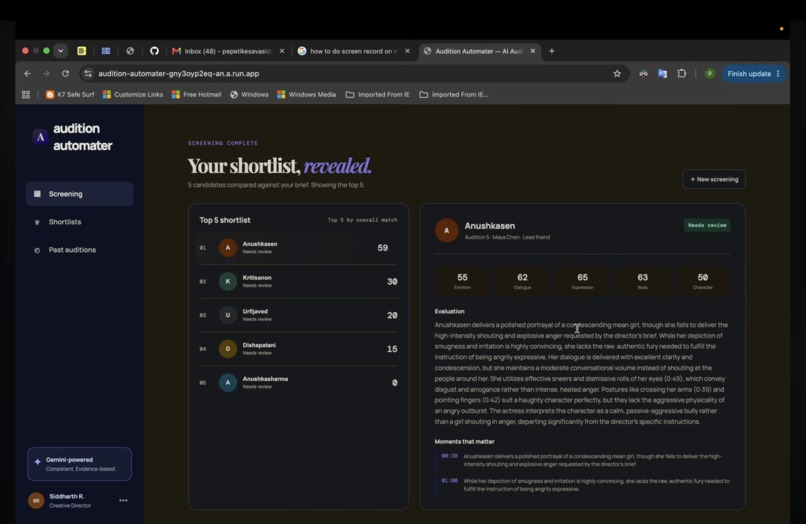Image resolution: width=806 pixels, height=524 pixels.
Task: Click the Urfijaved U avatar
Action: [228, 315]
